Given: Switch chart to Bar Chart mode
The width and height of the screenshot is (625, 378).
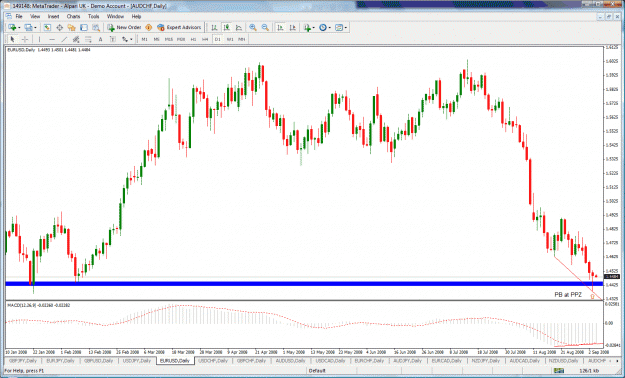Looking at the screenshot, I should click(x=214, y=28).
